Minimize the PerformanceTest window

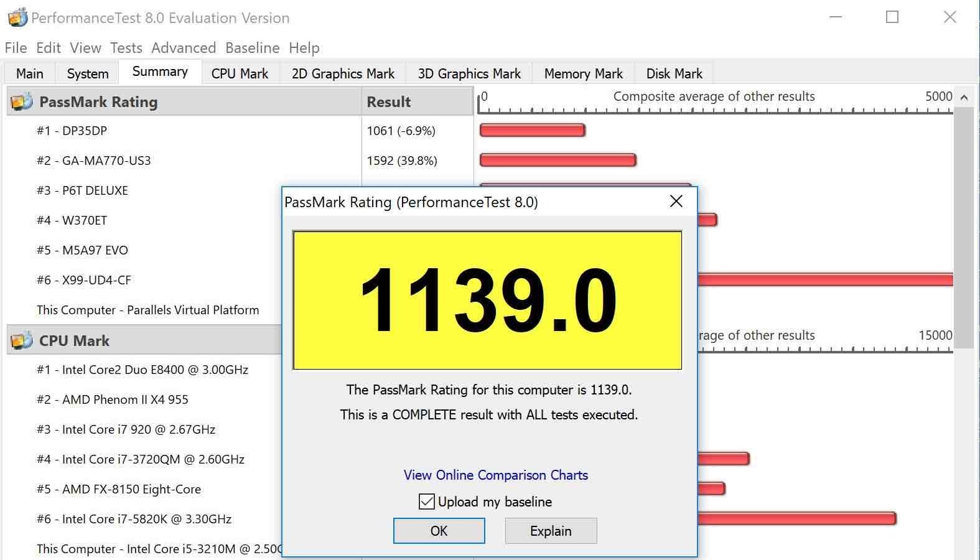(836, 17)
